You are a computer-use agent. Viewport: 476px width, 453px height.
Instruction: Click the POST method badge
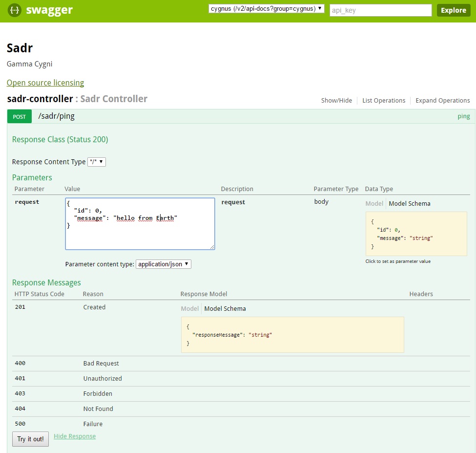(20, 117)
